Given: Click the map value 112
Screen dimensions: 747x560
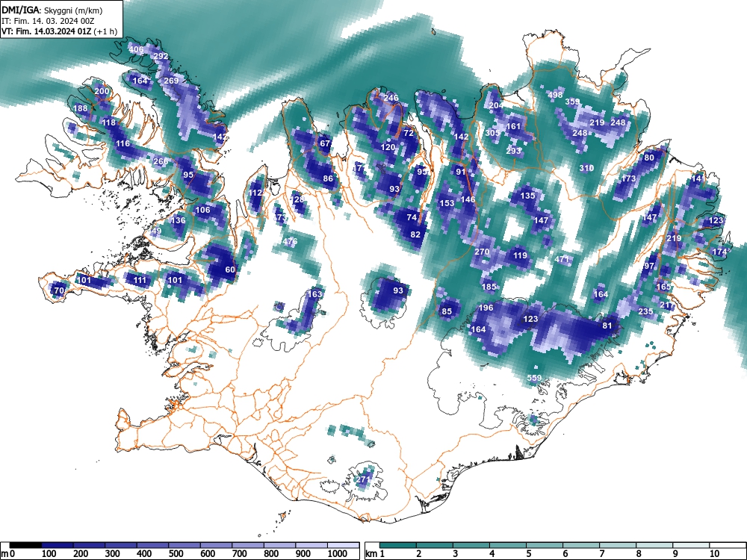Looking at the screenshot, I should tap(255, 193).
